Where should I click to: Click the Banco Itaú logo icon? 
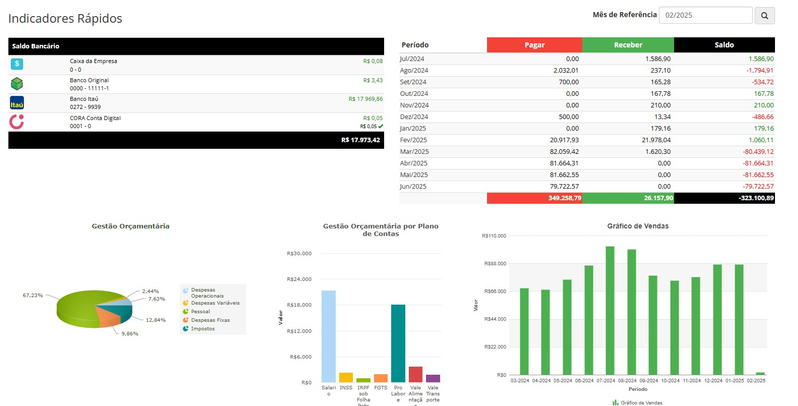[x=17, y=102]
